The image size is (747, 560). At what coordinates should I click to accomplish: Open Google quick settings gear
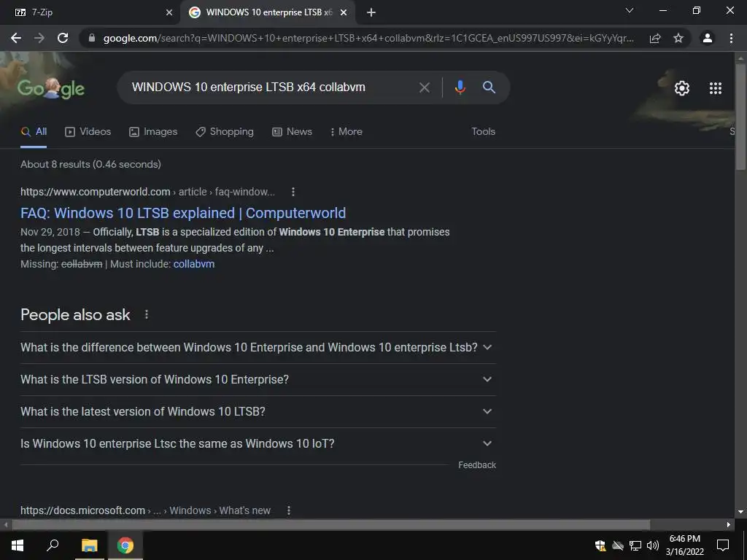[x=682, y=88]
